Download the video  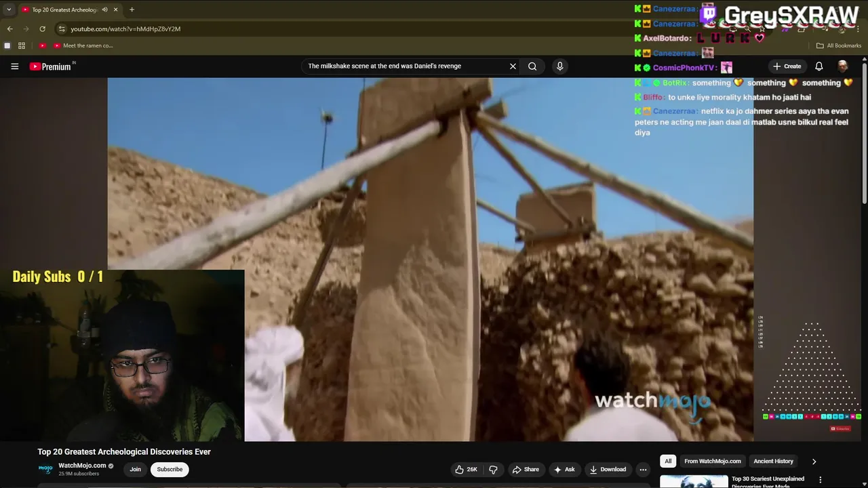(608, 469)
